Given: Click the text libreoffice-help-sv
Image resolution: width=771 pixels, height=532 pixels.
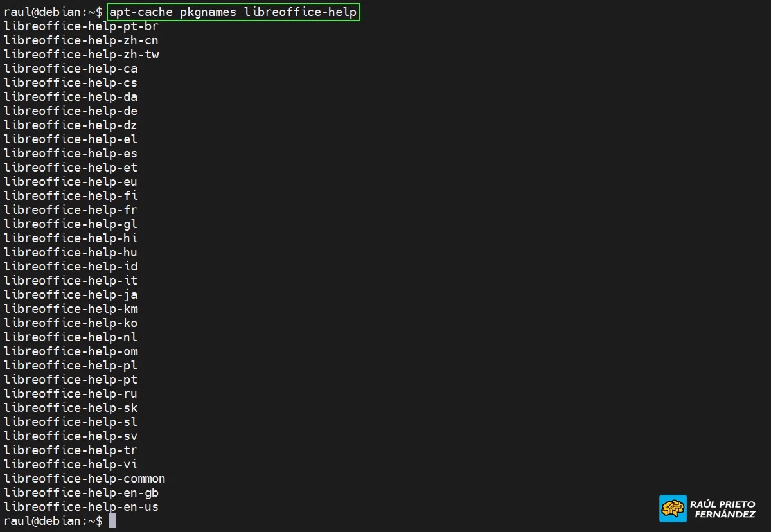Looking at the screenshot, I should 71,436.
